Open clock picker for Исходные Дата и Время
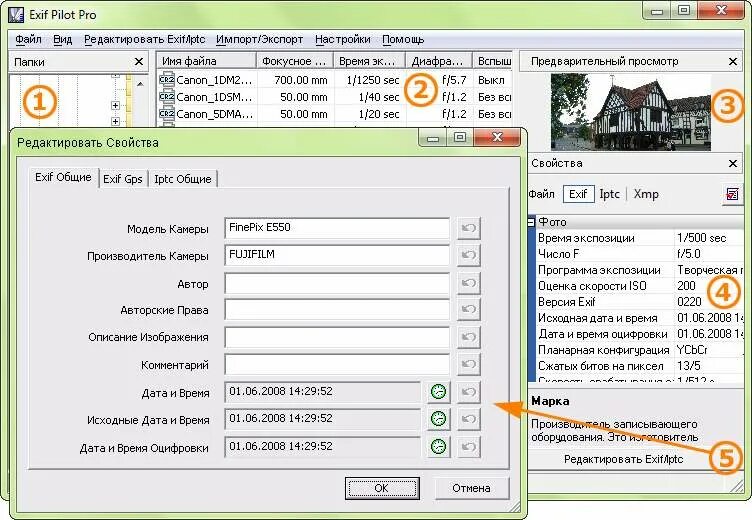Image resolution: width=752 pixels, height=520 pixels. pyautogui.click(x=438, y=419)
